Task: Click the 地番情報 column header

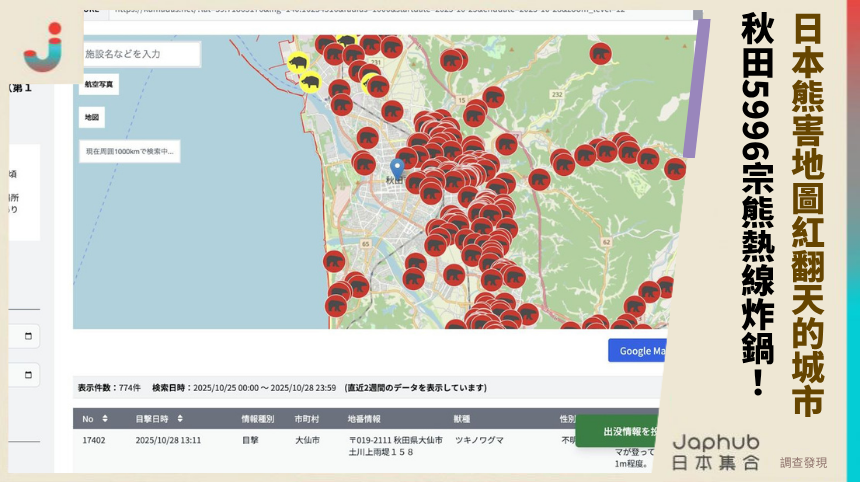Action: tap(364, 419)
